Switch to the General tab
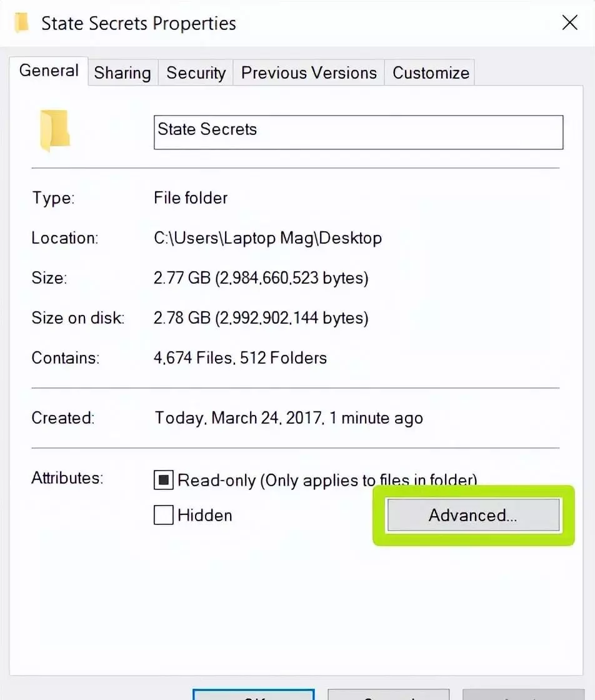Screen dimensions: 595x700 click(49, 71)
